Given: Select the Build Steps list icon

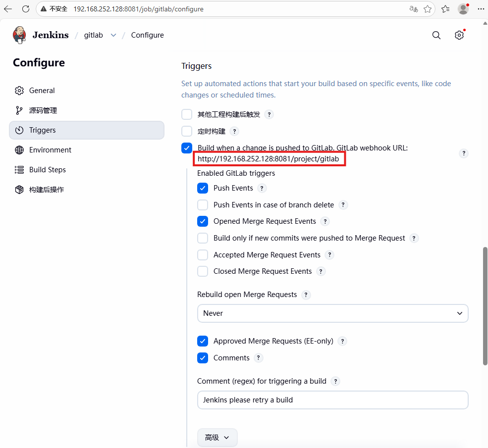Looking at the screenshot, I should coord(19,169).
